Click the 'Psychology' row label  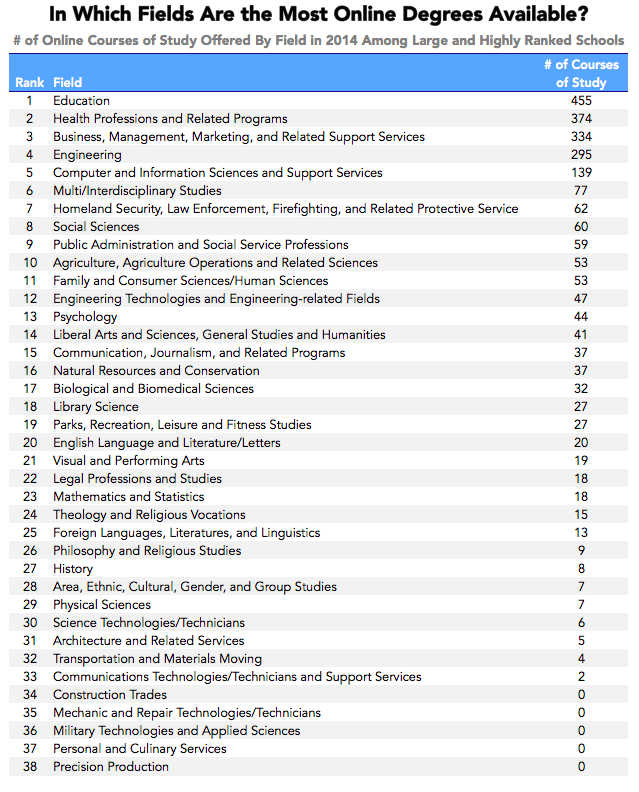point(85,317)
